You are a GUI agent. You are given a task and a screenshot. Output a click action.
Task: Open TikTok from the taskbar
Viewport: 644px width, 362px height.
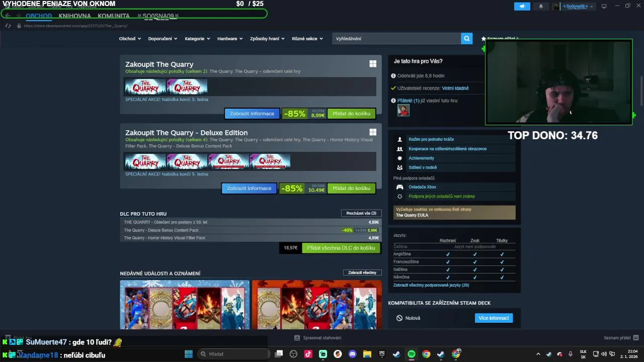[x=308, y=354]
